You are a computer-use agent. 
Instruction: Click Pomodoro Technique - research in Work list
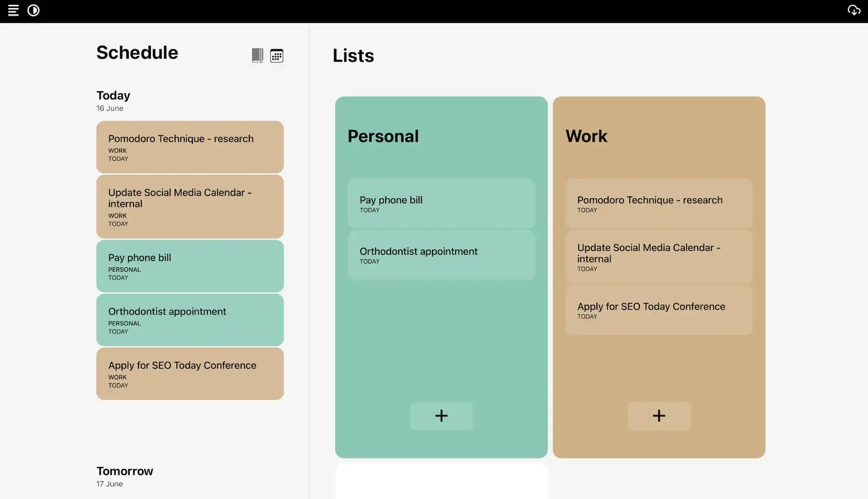pos(659,204)
